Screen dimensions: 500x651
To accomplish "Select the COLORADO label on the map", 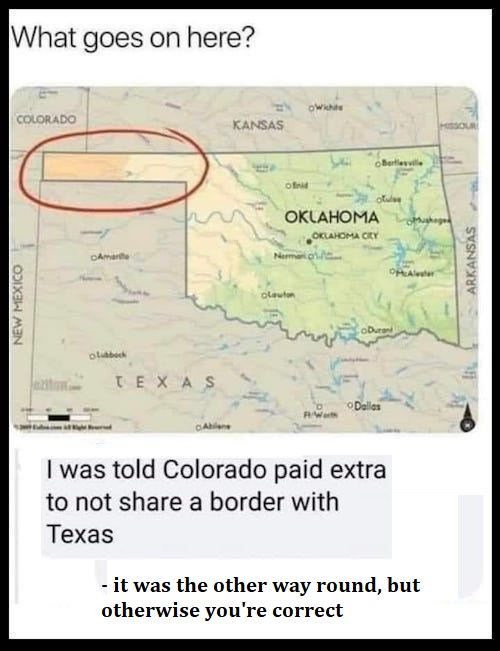I will (x=47, y=120).
